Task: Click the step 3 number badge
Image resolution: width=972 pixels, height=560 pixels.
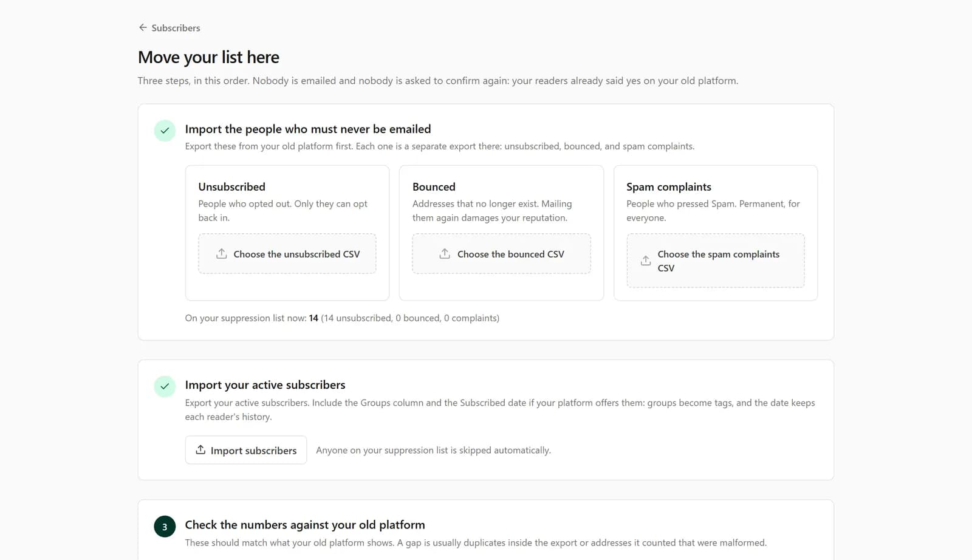Action: [165, 527]
